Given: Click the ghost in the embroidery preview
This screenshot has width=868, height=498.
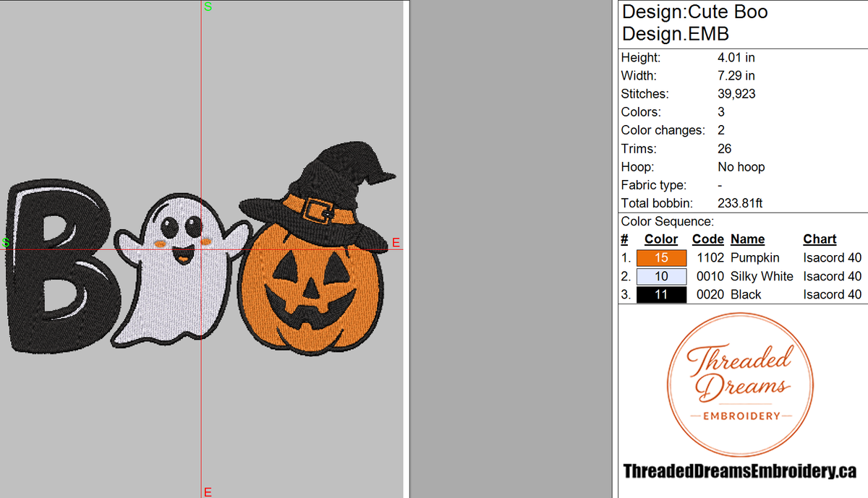Looking at the screenshot, I should 182,271.
